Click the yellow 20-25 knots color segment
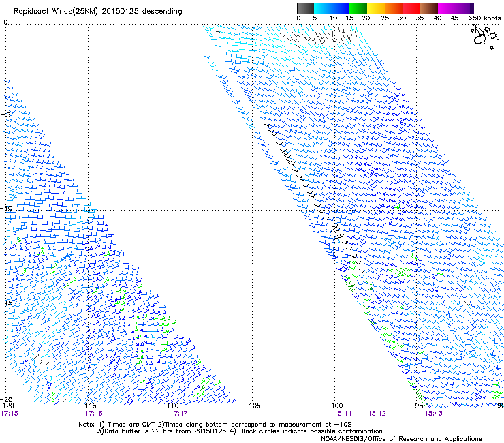The height and width of the screenshot is (443, 504). pyautogui.click(x=376, y=8)
